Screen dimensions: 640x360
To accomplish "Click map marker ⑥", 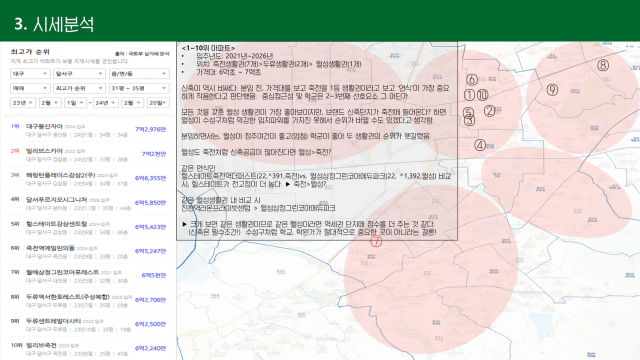I will tap(472, 79).
